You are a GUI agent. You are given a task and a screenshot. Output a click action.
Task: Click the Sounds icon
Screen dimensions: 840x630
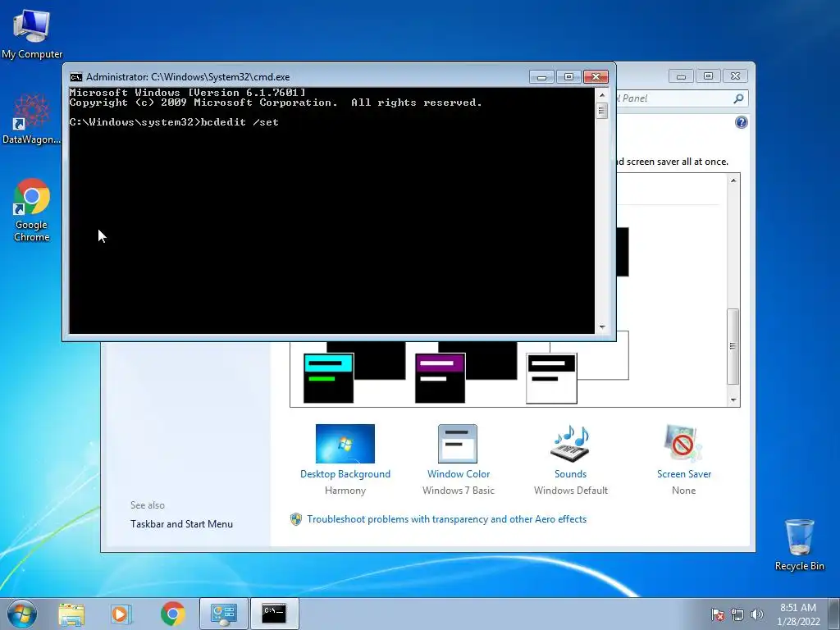[571, 444]
